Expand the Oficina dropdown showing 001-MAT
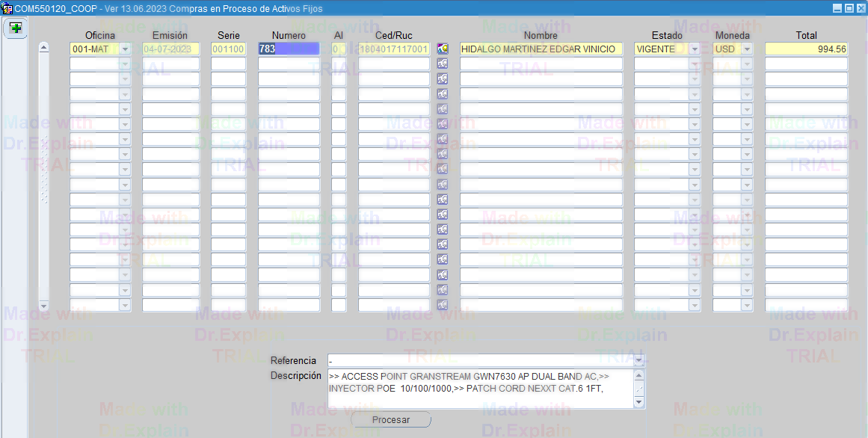The image size is (868, 438). (x=125, y=49)
